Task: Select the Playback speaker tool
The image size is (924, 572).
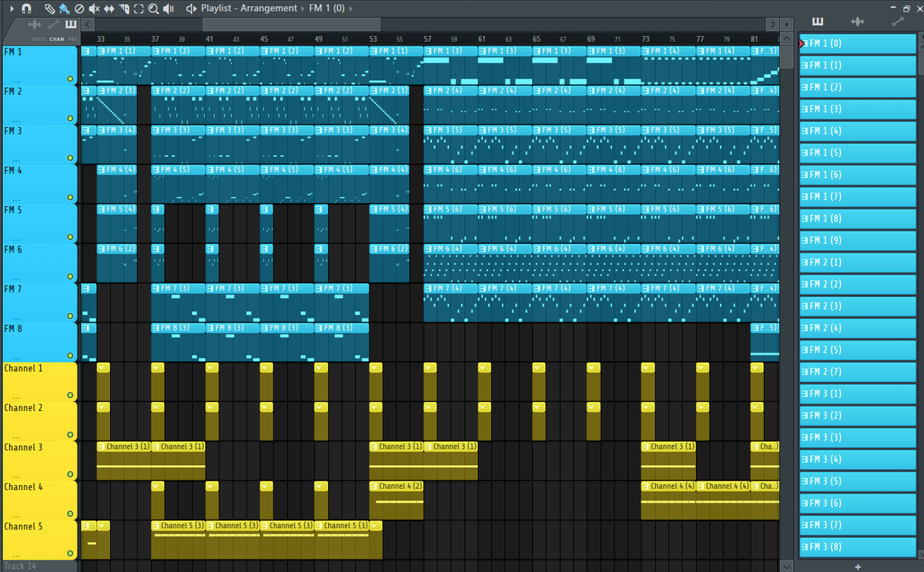Action: [169, 8]
